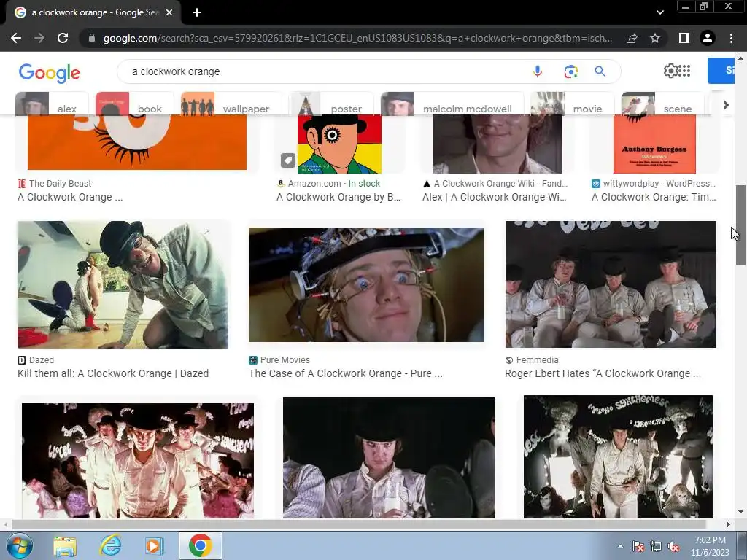This screenshot has height=560, width=747.
Task: Filter results by 'wallpaper' chip
Action: tap(231, 104)
